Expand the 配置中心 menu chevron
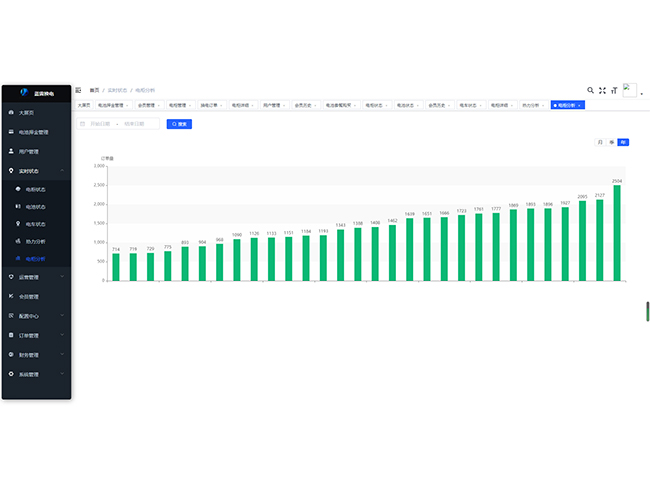 tap(62, 316)
